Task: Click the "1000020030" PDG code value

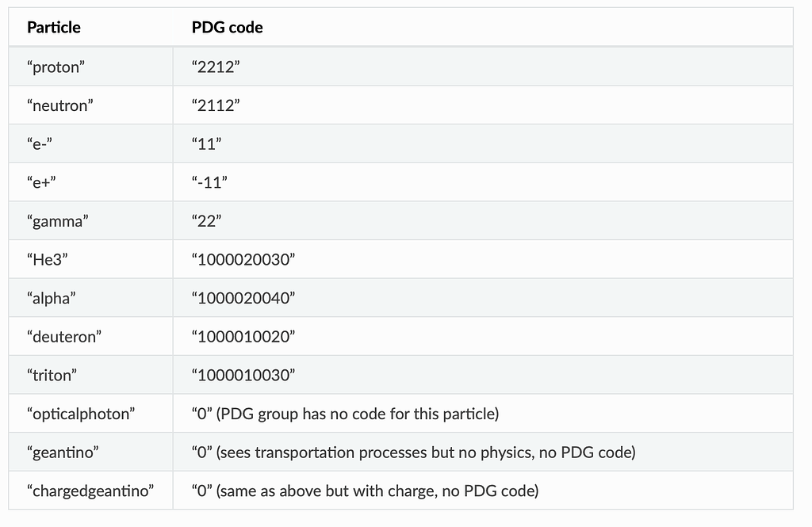Action: tap(243, 259)
